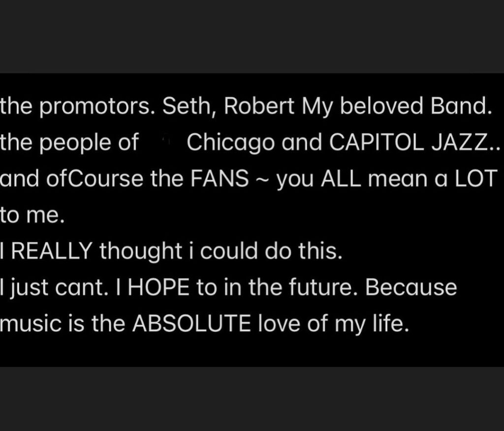Click the word "ABSOLUTE"
The height and width of the screenshot is (431, 504).
pos(191,323)
